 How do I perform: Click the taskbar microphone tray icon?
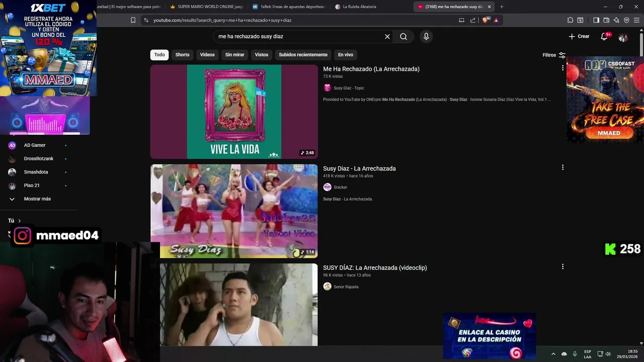pos(575,354)
